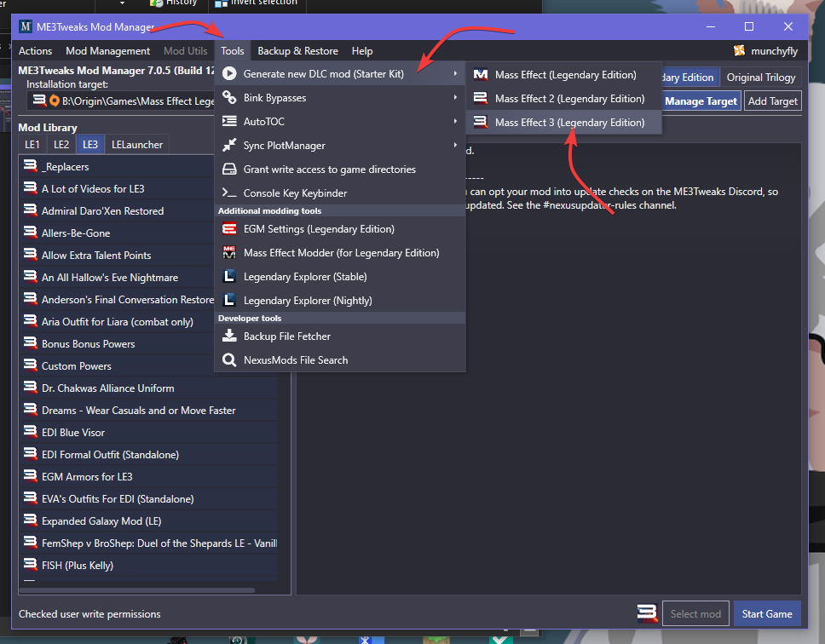Click the Add Target button

coord(772,101)
